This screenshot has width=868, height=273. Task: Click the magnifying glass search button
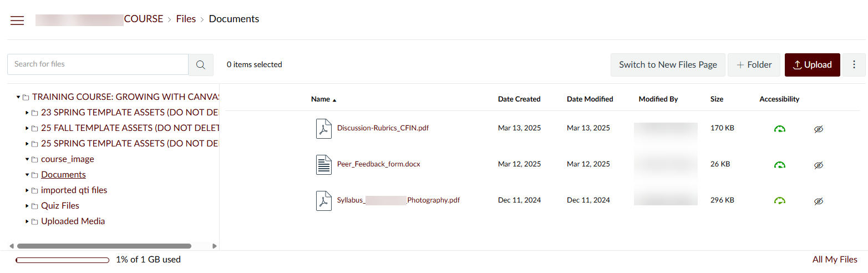click(x=201, y=65)
